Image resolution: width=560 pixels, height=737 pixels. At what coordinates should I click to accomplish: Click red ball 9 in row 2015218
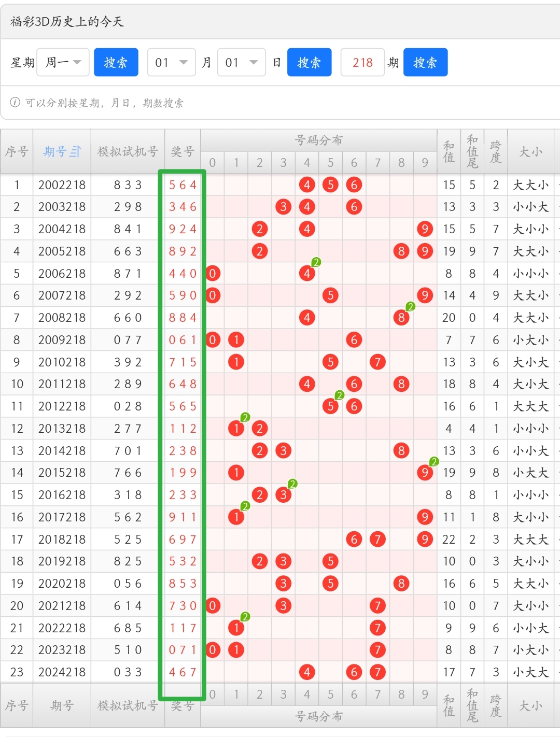[425, 473]
